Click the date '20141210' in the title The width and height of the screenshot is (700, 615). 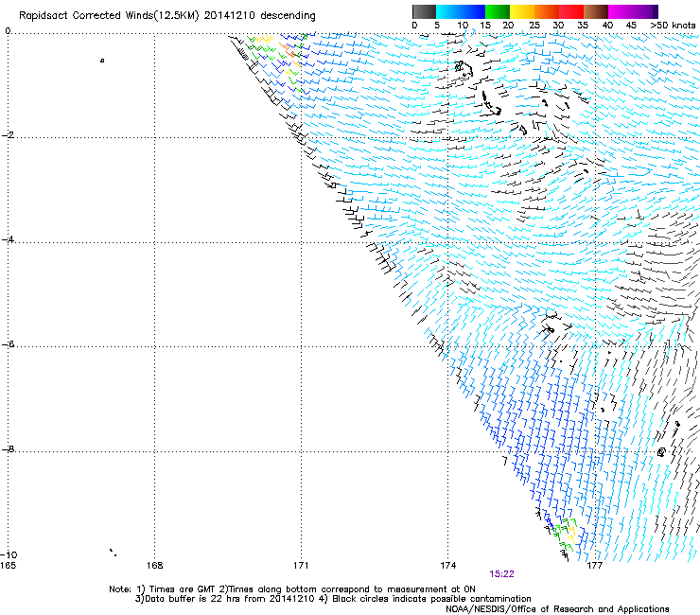(230, 16)
